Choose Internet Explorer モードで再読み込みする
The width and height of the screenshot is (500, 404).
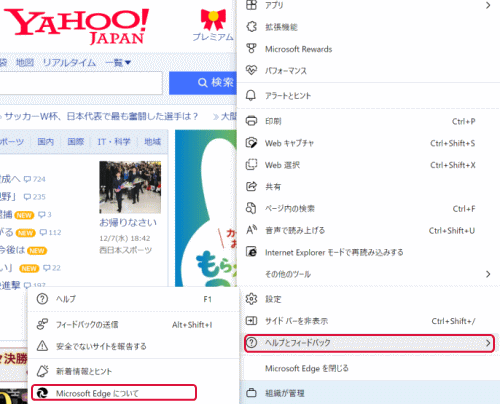tap(334, 252)
